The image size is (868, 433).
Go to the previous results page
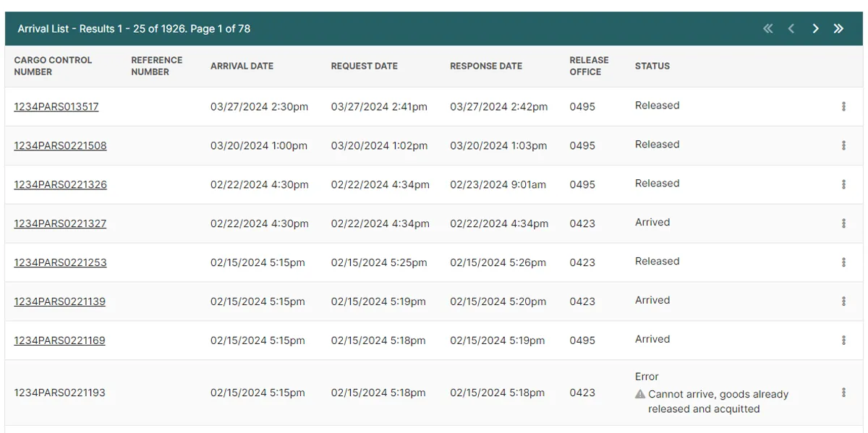click(791, 29)
